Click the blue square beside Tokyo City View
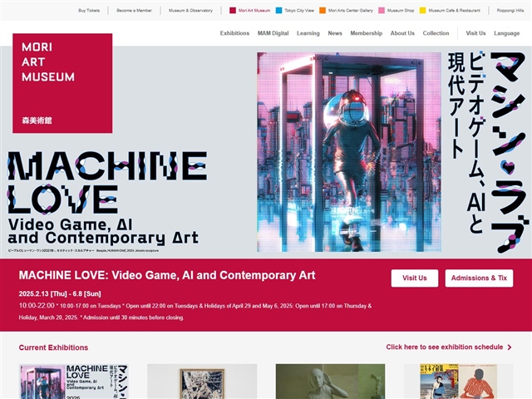 click(x=279, y=11)
